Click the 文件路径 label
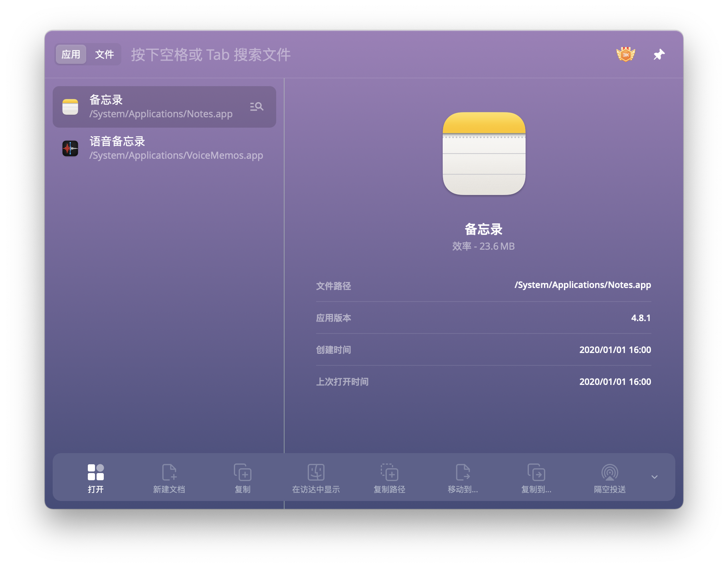Image resolution: width=728 pixels, height=568 pixels. tap(334, 286)
